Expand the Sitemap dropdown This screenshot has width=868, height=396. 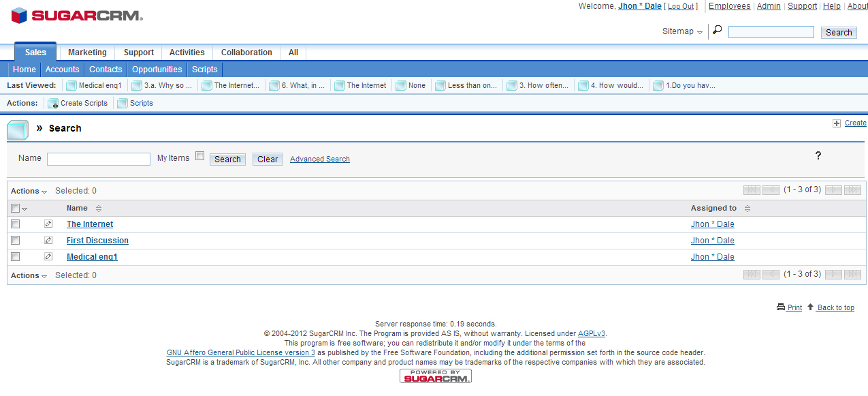point(682,31)
